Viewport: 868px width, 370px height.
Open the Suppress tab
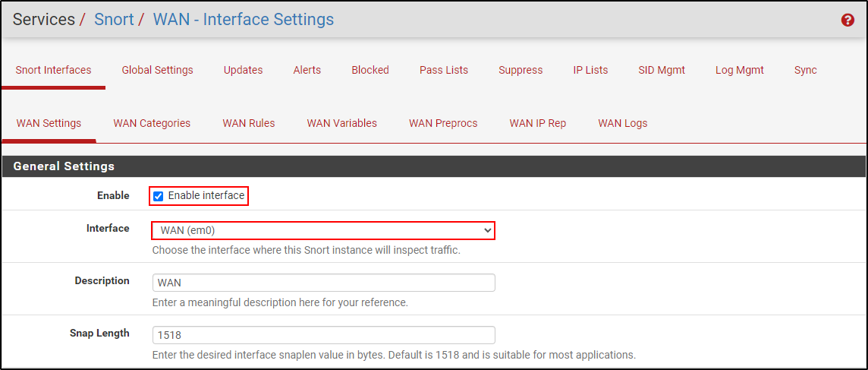520,70
